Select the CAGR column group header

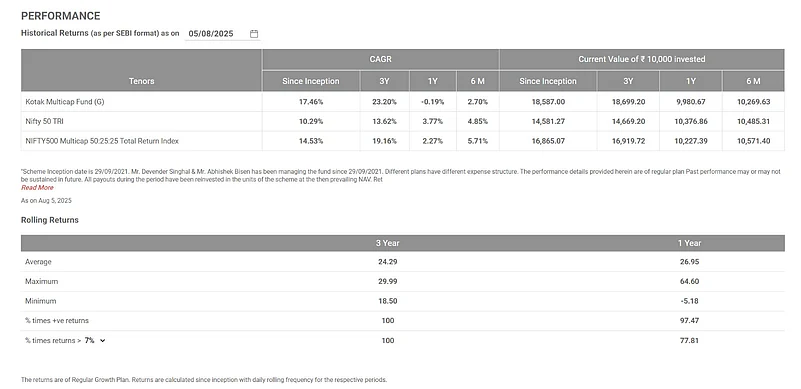coord(381,59)
